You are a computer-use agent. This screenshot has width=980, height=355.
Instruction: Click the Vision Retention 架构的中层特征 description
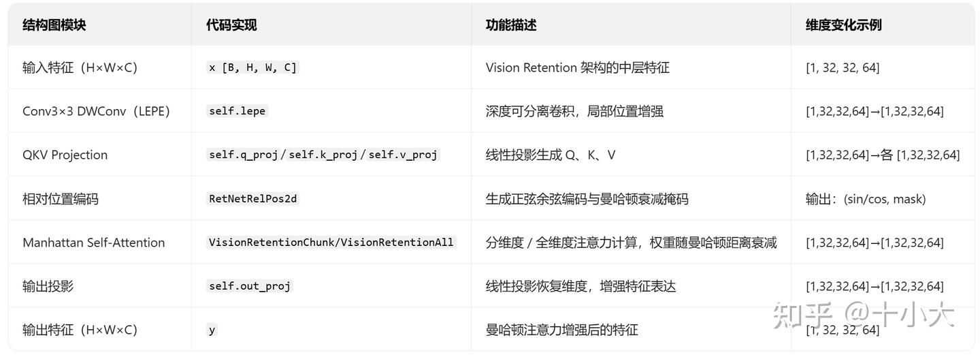point(577,67)
